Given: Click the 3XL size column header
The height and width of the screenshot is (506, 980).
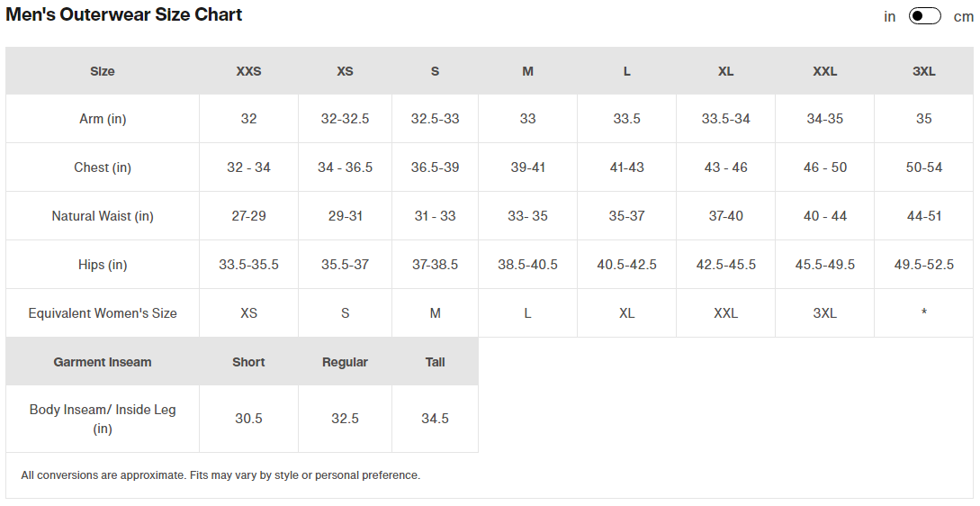Looking at the screenshot, I should tap(923, 71).
